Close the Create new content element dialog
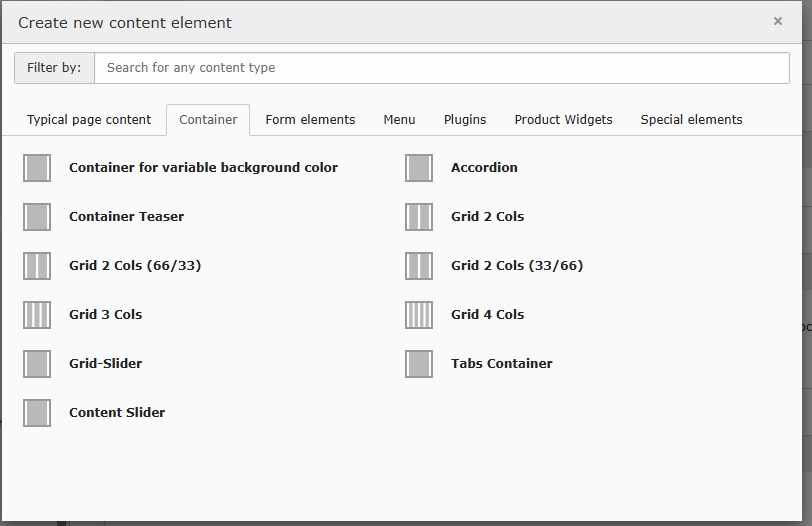The image size is (812, 526). 778,21
